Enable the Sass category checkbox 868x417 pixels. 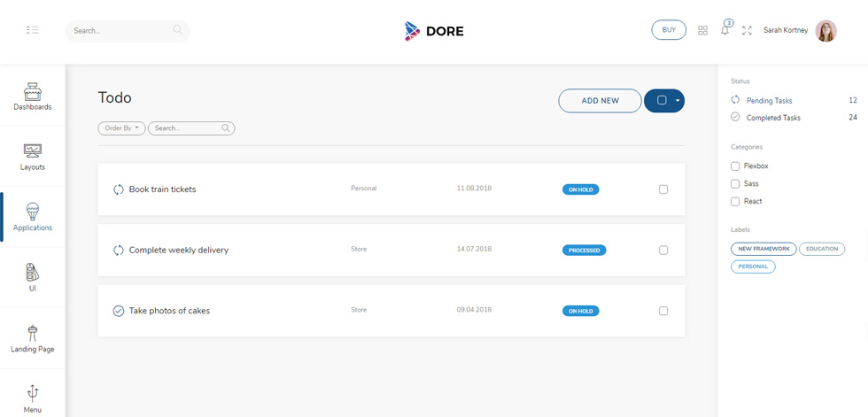click(735, 183)
